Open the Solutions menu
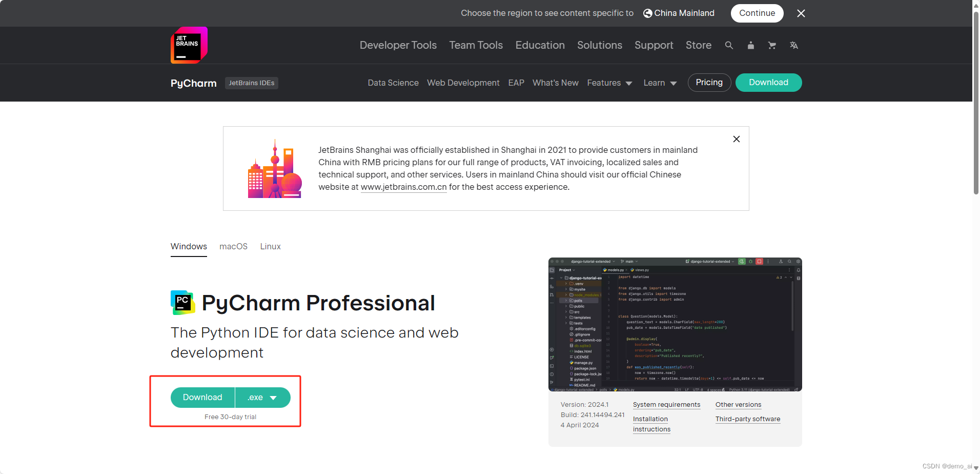The image size is (980, 474). click(600, 45)
